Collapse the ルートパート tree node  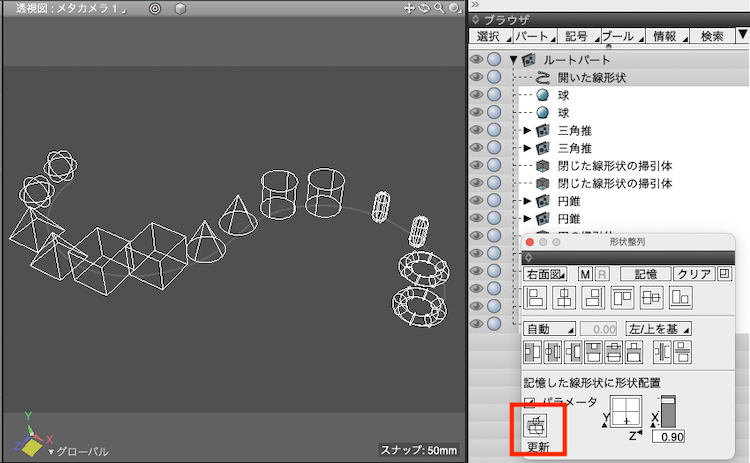click(x=514, y=60)
